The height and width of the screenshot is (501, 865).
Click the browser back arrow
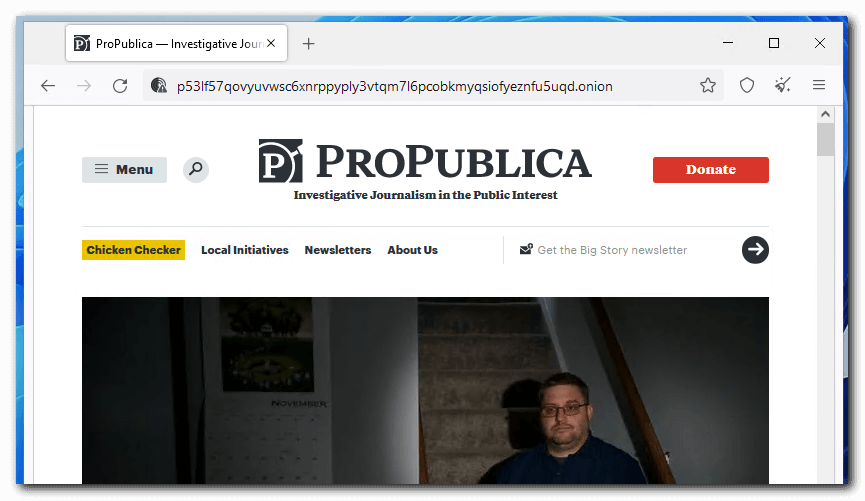48,86
